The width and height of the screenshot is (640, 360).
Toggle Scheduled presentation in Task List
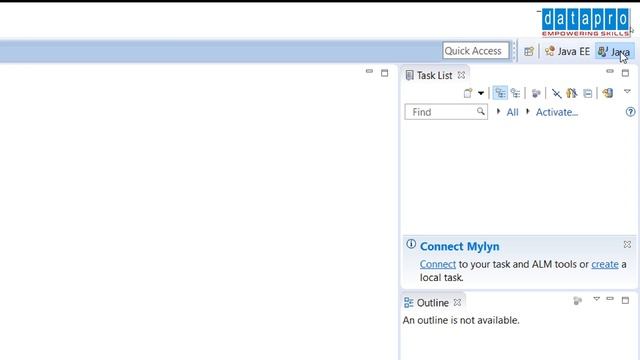point(516,93)
